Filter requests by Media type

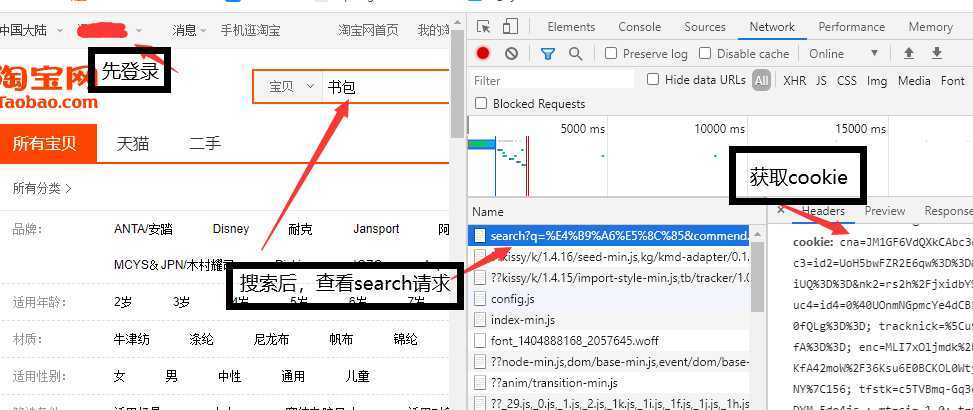click(x=914, y=81)
